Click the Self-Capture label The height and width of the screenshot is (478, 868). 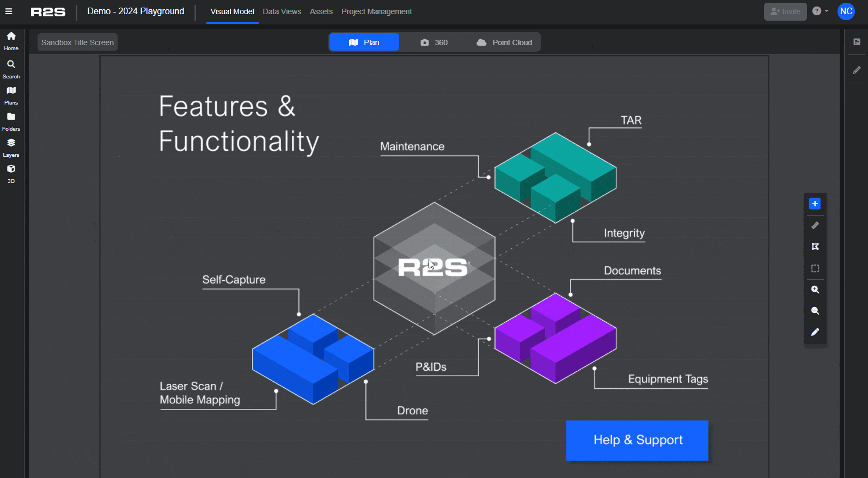coord(234,280)
